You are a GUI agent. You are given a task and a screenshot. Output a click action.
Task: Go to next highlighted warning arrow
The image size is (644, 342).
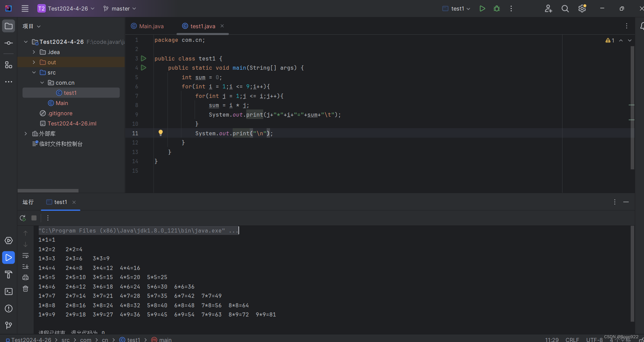pyautogui.click(x=630, y=40)
